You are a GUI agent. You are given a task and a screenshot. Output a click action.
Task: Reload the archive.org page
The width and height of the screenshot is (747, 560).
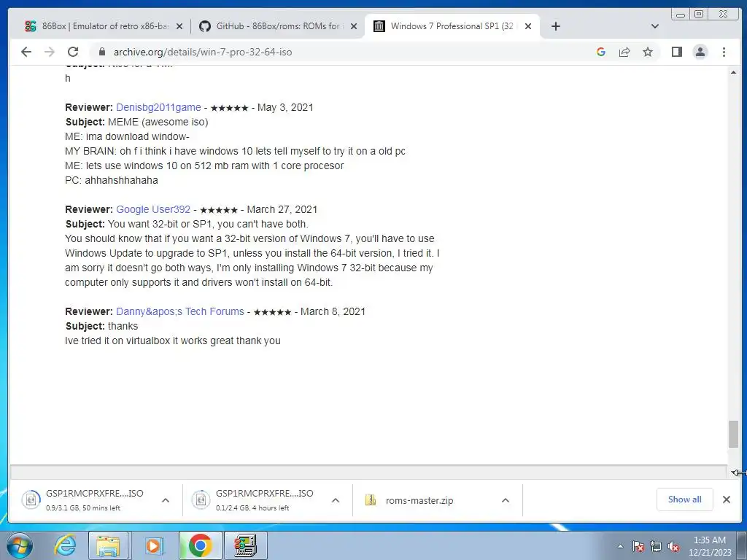pos(73,52)
